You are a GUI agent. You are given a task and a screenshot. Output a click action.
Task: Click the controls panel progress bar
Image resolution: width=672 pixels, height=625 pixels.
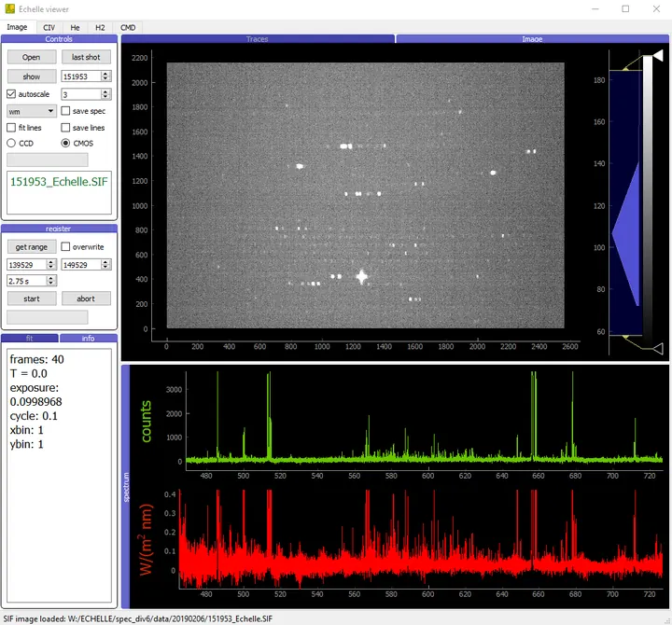pos(48,160)
